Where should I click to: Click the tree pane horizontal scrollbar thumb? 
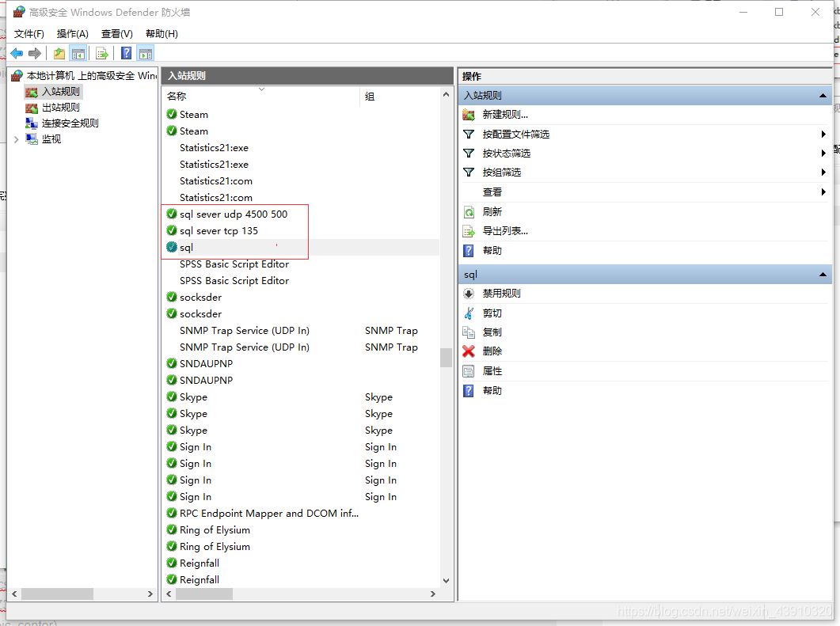57,594
